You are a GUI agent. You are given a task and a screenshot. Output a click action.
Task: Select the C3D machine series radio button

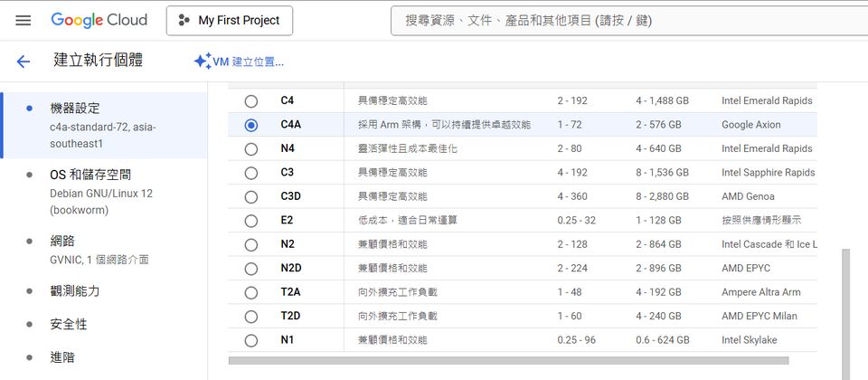[251, 196]
